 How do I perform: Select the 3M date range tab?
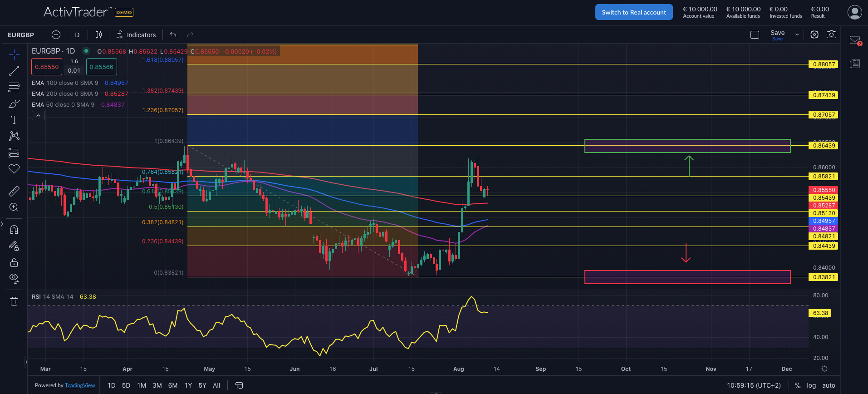tap(157, 385)
